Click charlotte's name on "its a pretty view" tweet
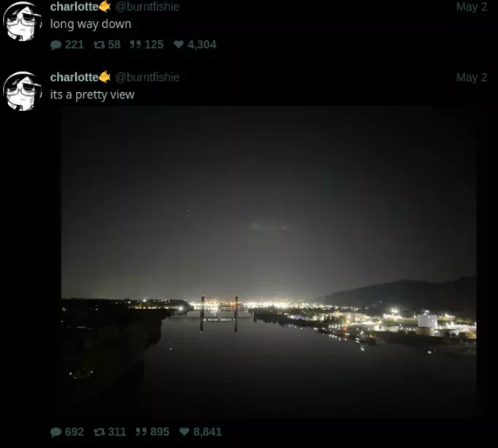This screenshot has width=498, height=448. [x=74, y=77]
